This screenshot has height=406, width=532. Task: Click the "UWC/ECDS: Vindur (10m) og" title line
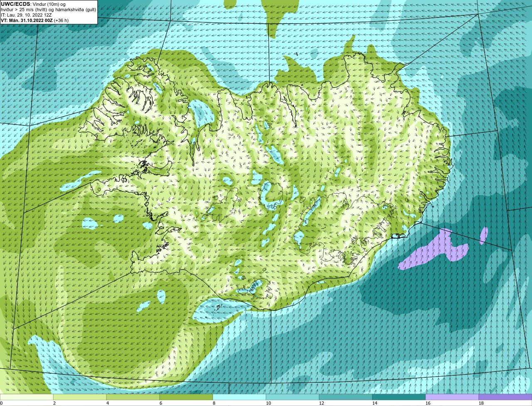33,4
